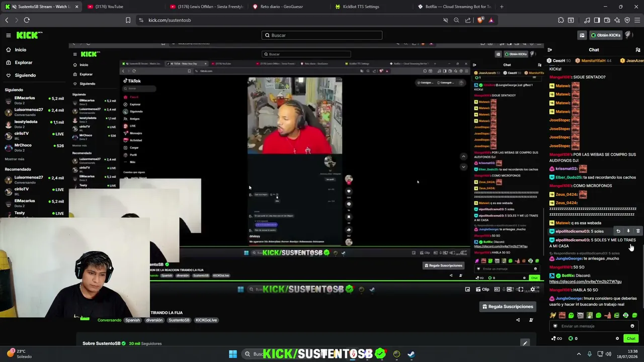Open the browser extensions puzzle icon
This screenshot has height=362, width=644.
point(561,20)
